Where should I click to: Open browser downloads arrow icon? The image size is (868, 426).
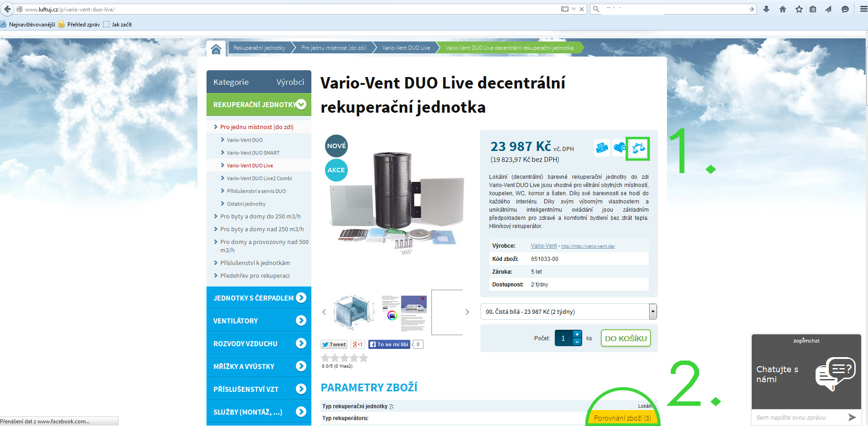coord(766,9)
